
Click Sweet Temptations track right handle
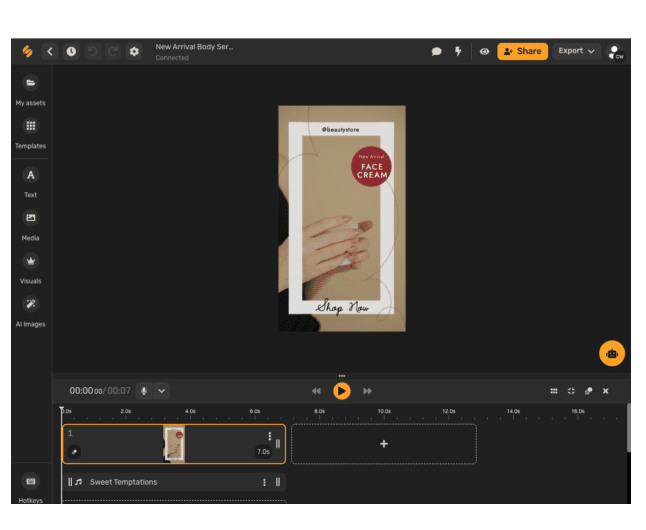pos(278,482)
